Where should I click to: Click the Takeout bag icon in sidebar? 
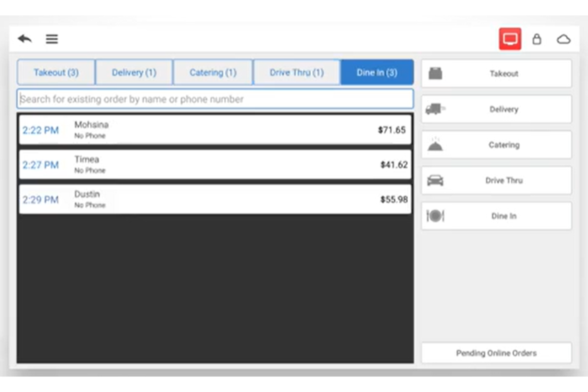(x=435, y=73)
